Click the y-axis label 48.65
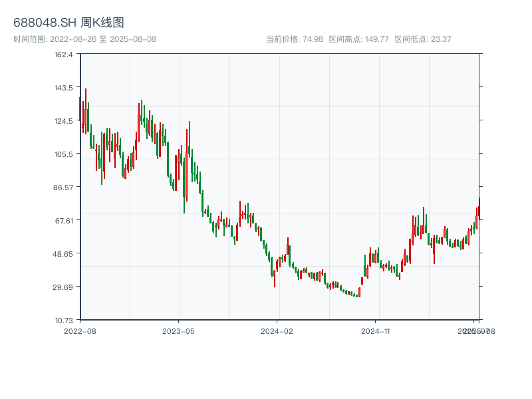 click(x=63, y=254)
